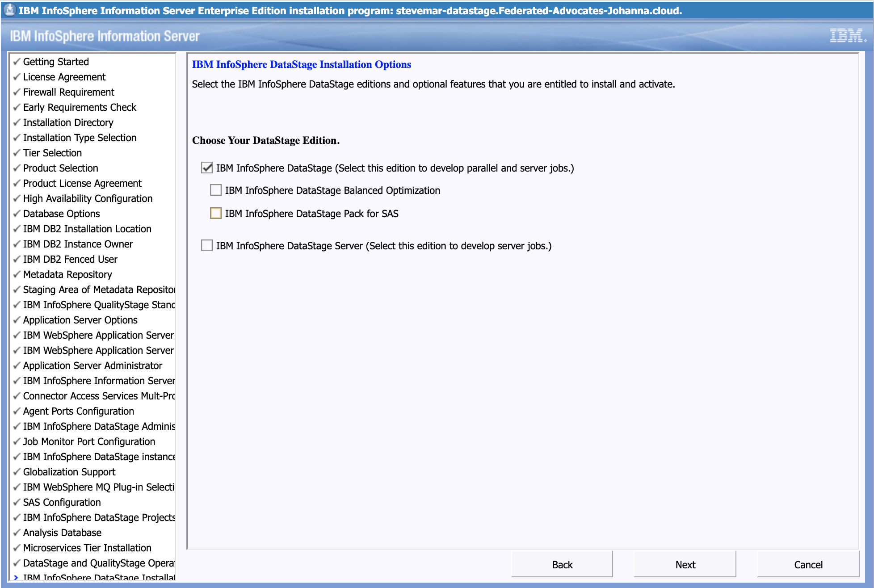This screenshot has width=874, height=588.
Task: Select Microservices Tier Installation step
Action: coord(87,548)
